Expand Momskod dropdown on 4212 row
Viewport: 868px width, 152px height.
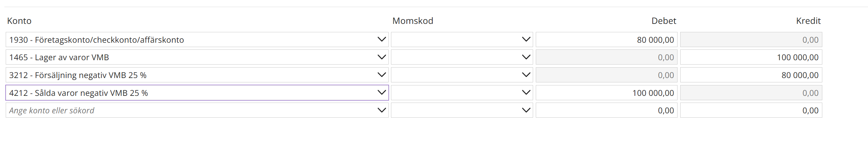click(x=526, y=93)
